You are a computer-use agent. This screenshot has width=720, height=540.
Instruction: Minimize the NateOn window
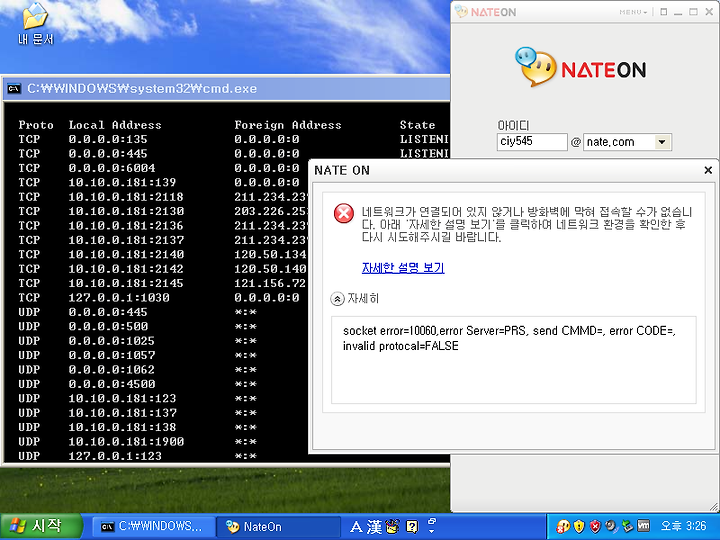tap(678, 12)
